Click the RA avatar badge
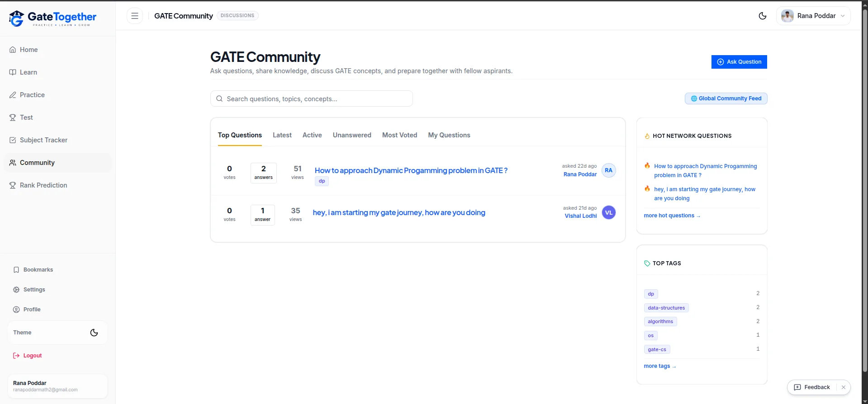Image resolution: width=868 pixels, height=404 pixels. [609, 170]
